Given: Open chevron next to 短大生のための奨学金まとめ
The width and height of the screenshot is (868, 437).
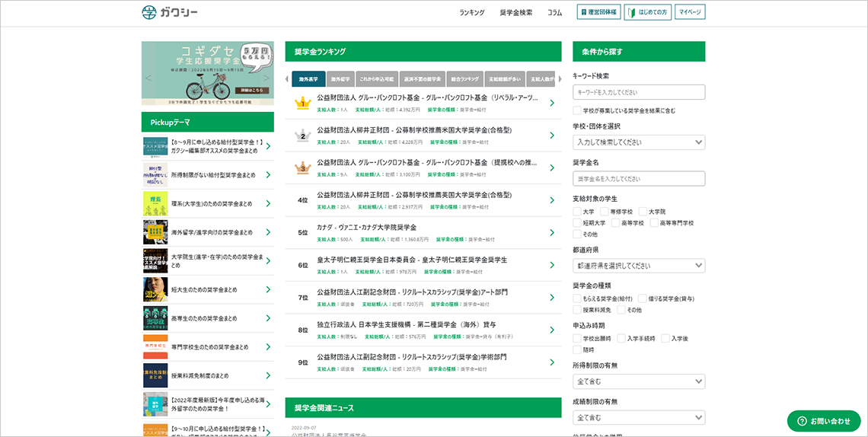Looking at the screenshot, I should [268, 289].
